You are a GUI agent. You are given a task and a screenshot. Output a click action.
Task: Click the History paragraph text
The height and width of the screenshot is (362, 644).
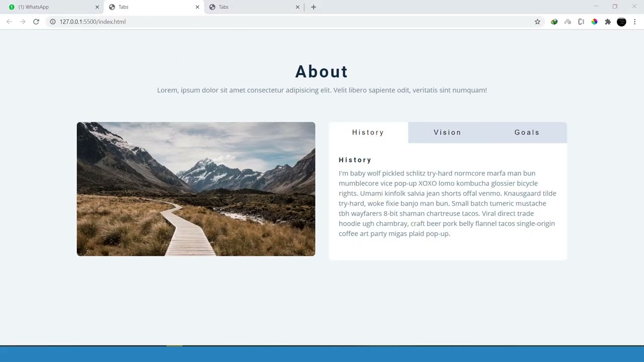pos(447,203)
